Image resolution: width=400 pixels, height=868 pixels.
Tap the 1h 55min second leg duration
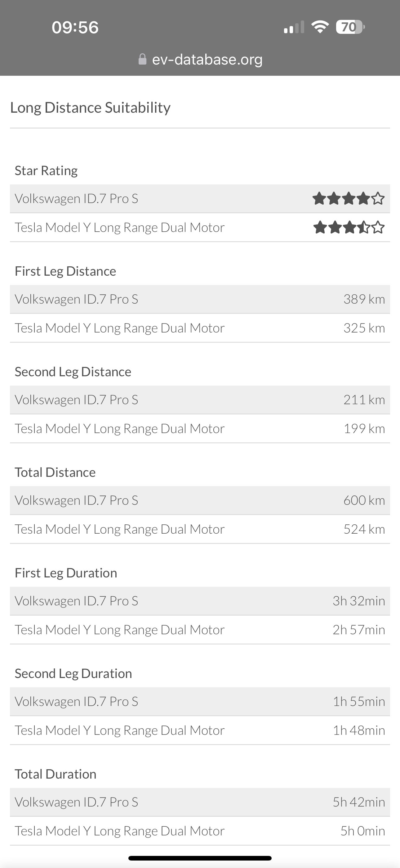click(x=358, y=702)
